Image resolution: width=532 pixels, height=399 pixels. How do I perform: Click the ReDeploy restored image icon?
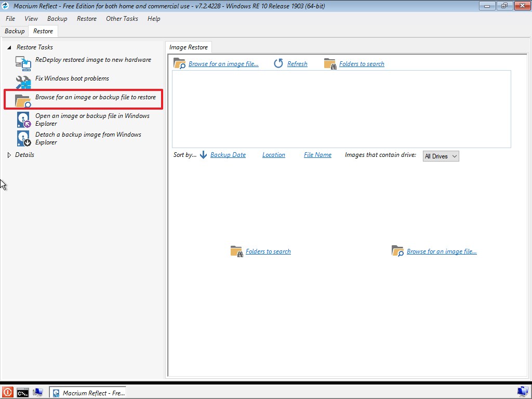click(23, 63)
